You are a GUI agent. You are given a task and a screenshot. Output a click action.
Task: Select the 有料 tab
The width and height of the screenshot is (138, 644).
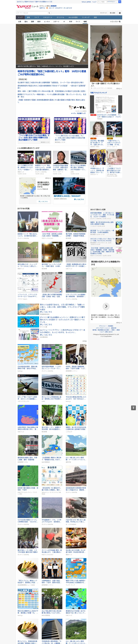pyautogui.click(x=95, y=17)
